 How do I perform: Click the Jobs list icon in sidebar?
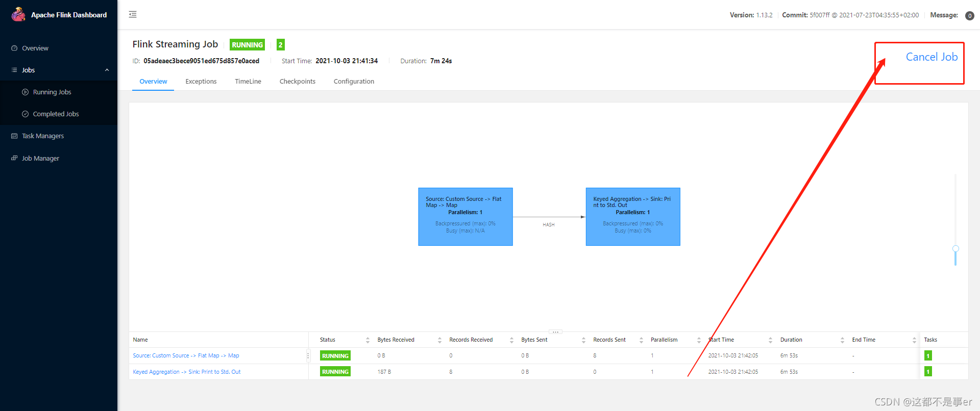point(14,70)
